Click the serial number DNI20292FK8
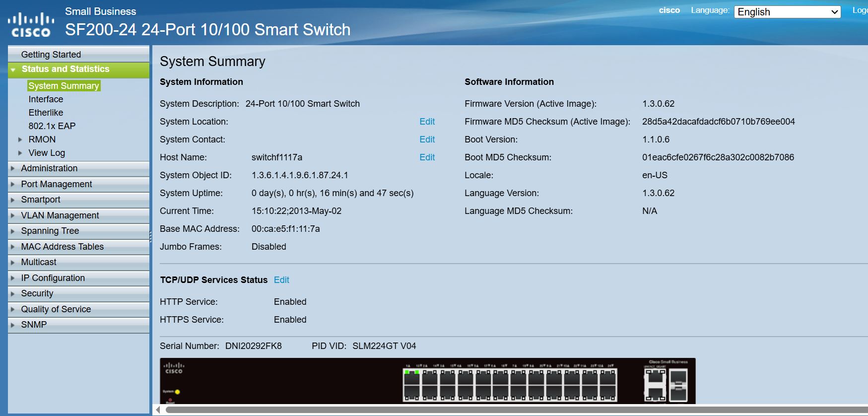The image size is (868, 416). point(253,346)
